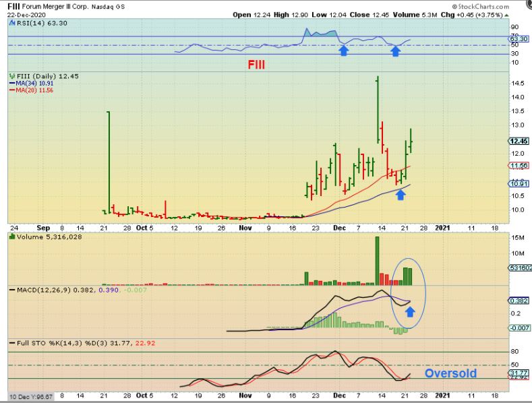Image resolution: width=532 pixels, height=403 pixels.
Task: Select the Volume 5.3M header value
Action: click(415, 15)
